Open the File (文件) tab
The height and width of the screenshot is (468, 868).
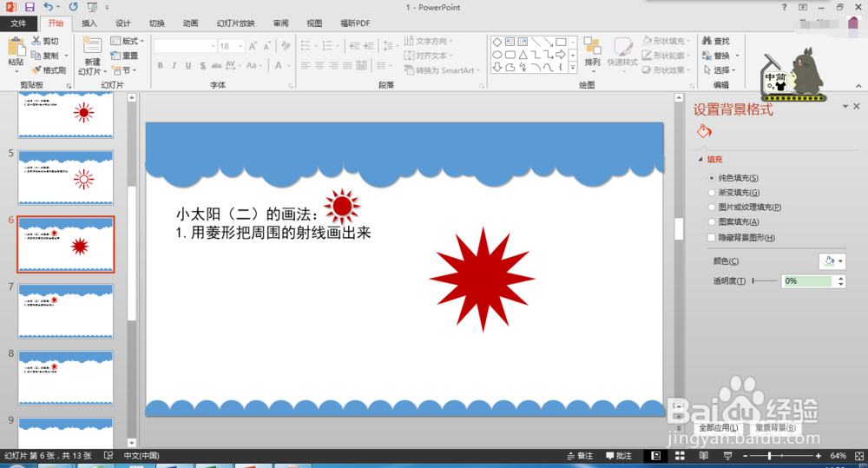tap(18, 23)
